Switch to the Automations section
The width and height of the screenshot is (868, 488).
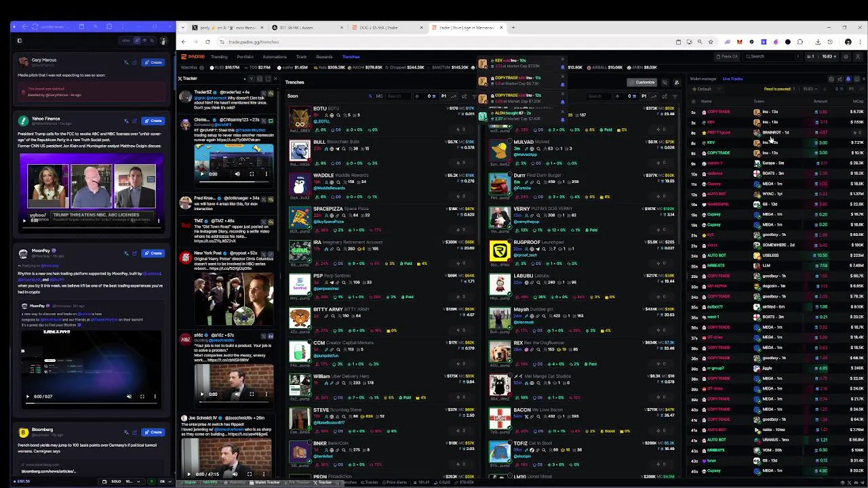point(275,57)
